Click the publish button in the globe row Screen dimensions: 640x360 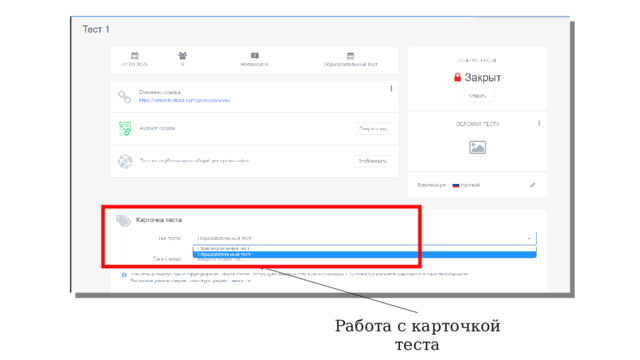coord(372,161)
